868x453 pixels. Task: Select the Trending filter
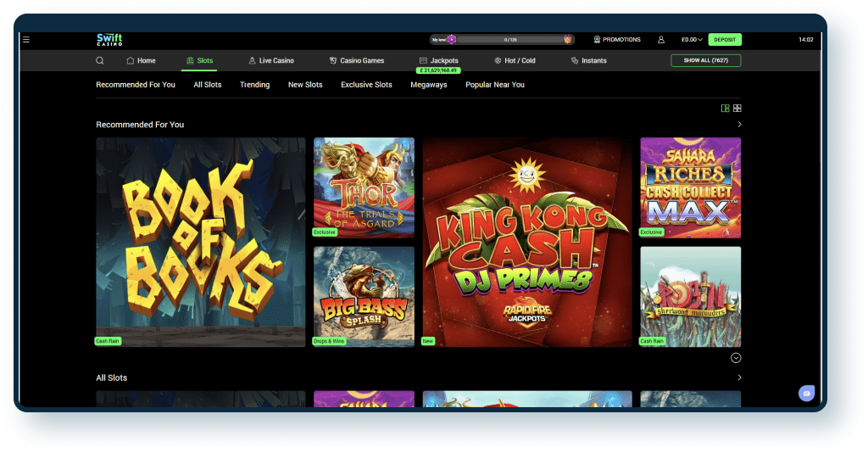(254, 85)
